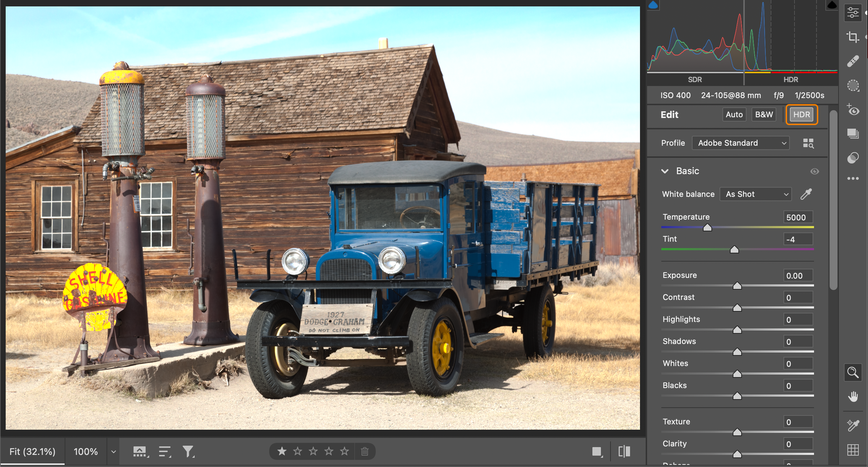The image size is (868, 467).
Task: Click the White Balance eyedropper tool
Action: [x=806, y=194]
